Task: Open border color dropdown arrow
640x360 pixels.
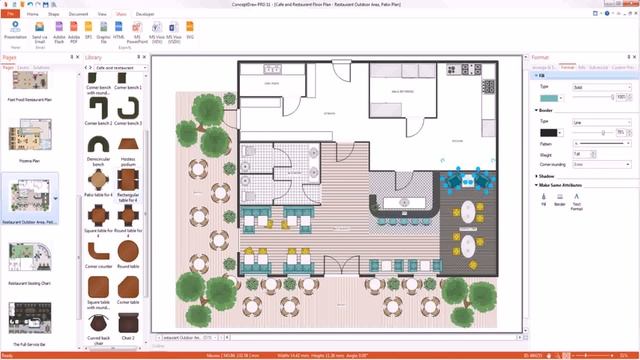Action: click(560, 133)
